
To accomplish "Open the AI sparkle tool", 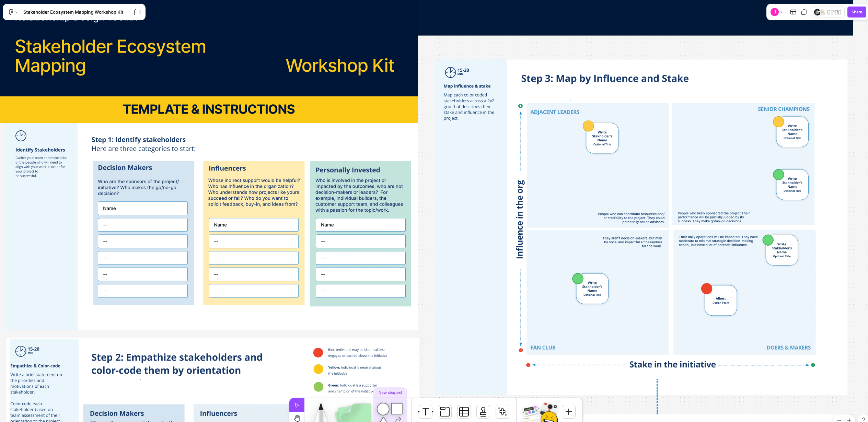I will pyautogui.click(x=502, y=411).
